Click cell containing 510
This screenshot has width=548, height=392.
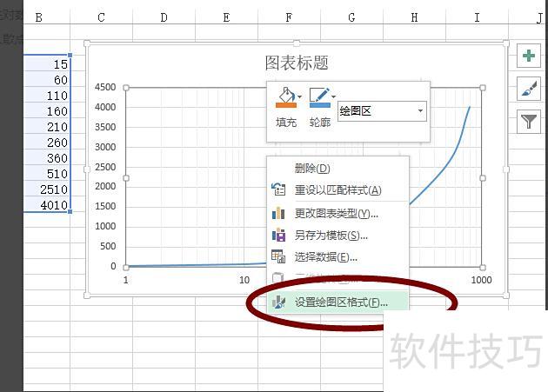click(47, 174)
